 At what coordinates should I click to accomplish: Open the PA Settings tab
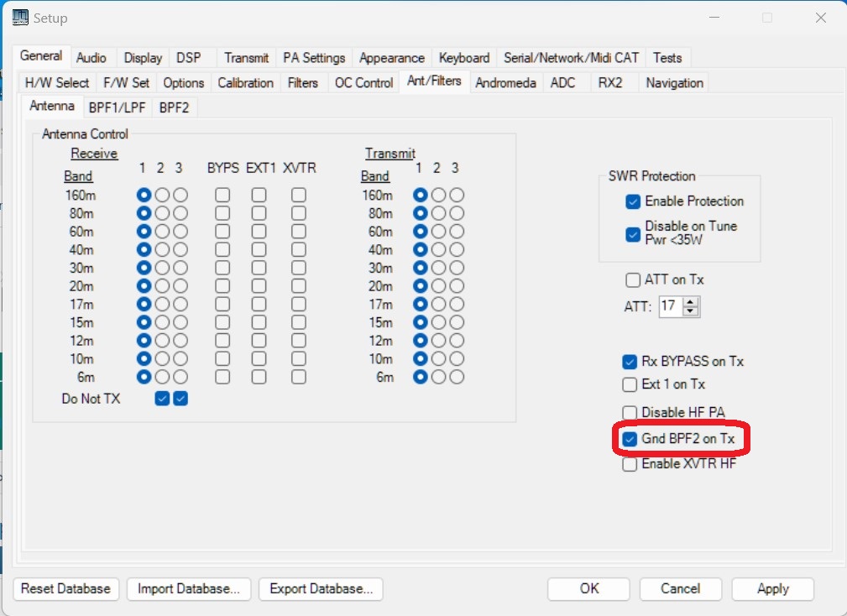pyautogui.click(x=314, y=58)
